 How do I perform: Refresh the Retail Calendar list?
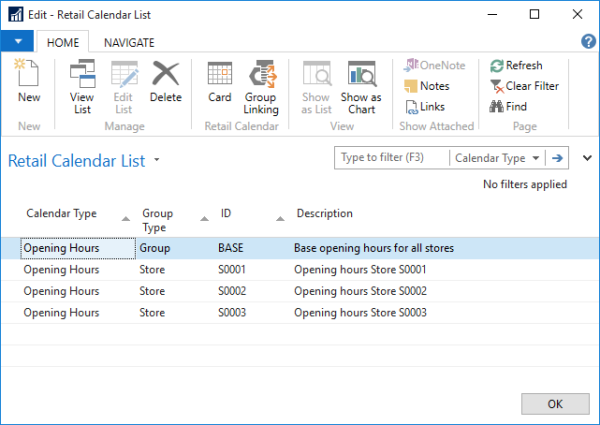click(516, 65)
